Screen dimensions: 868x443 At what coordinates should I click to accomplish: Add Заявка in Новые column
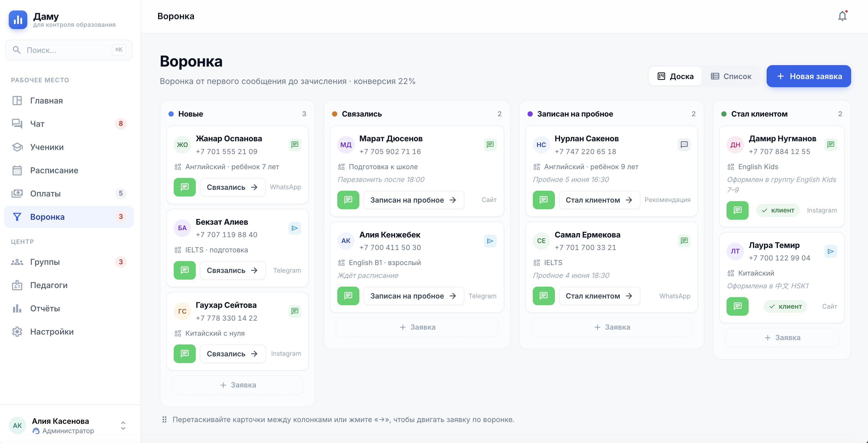238,385
